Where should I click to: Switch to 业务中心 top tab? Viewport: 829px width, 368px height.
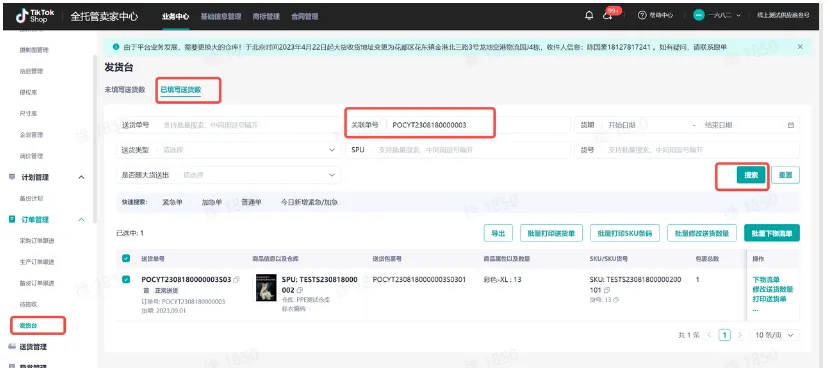coord(175,16)
